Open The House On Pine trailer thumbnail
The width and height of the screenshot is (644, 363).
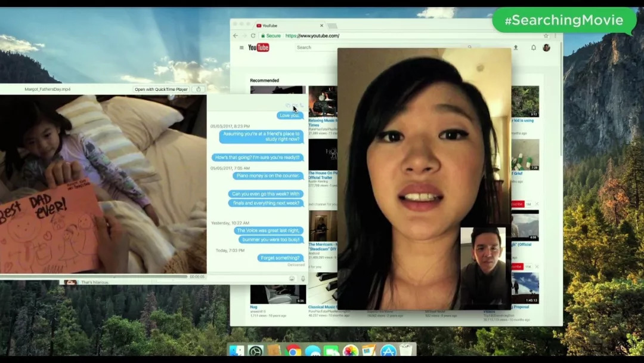tap(323, 155)
